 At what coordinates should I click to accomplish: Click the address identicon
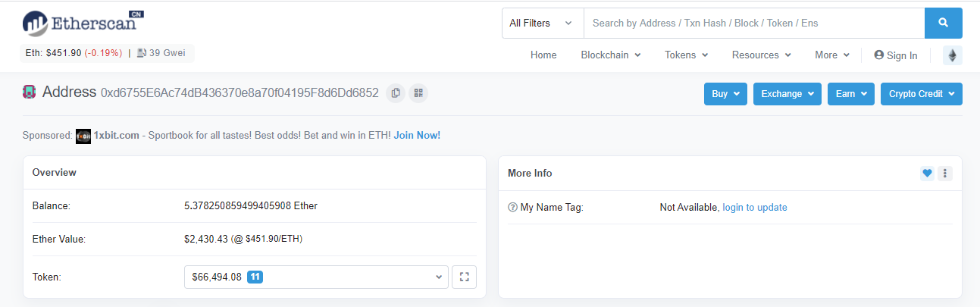click(x=30, y=92)
